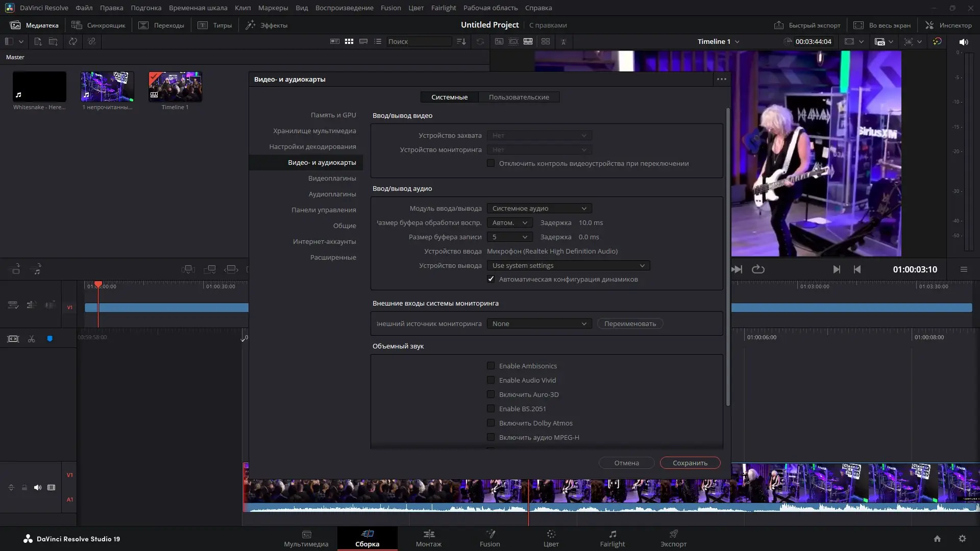
Task: Click the Эффекты effects icon
Action: (251, 25)
